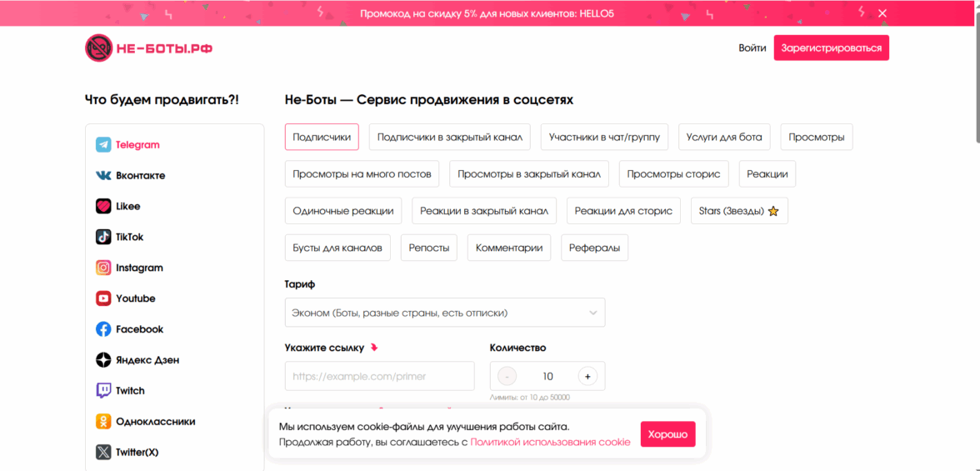
Task: Select Stars (Звезды) service
Action: pos(739,211)
